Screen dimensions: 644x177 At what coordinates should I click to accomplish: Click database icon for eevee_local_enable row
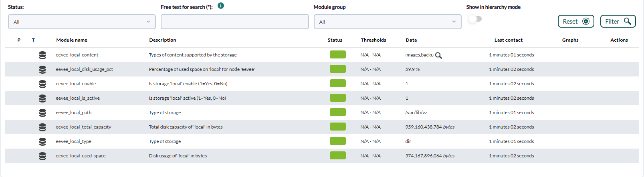click(x=42, y=84)
